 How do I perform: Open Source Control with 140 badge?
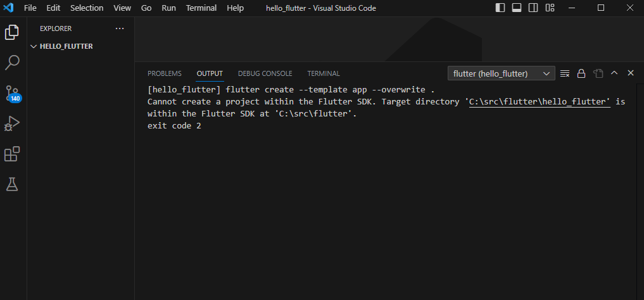tap(12, 94)
